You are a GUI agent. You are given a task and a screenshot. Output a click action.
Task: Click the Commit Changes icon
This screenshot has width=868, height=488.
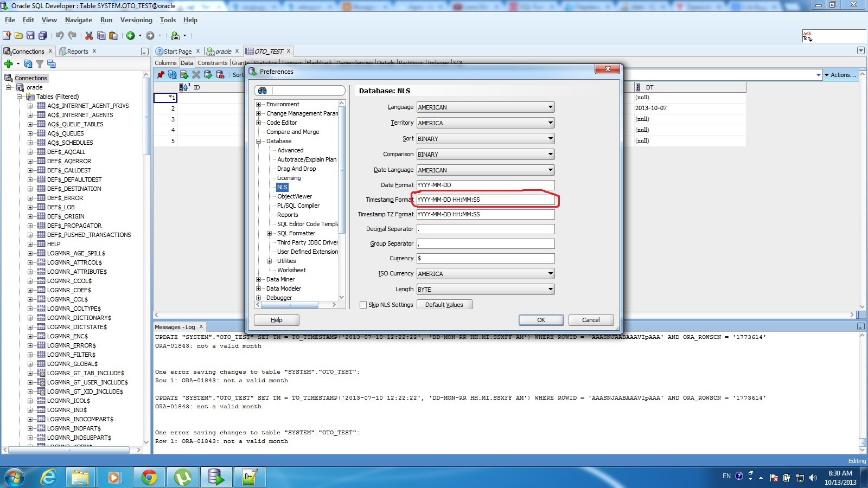point(208,75)
